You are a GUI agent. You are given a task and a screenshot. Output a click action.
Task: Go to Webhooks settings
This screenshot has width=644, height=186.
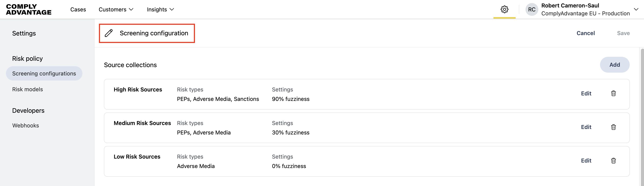[x=25, y=125]
